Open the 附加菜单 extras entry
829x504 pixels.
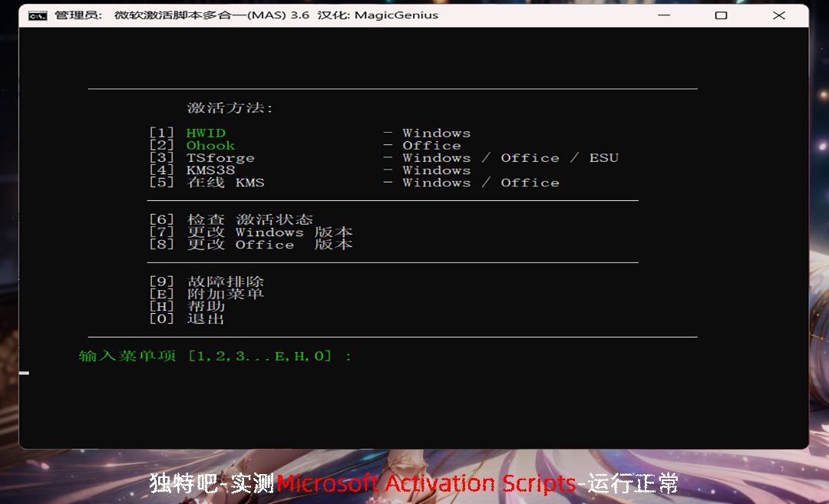tap(225, 294)
